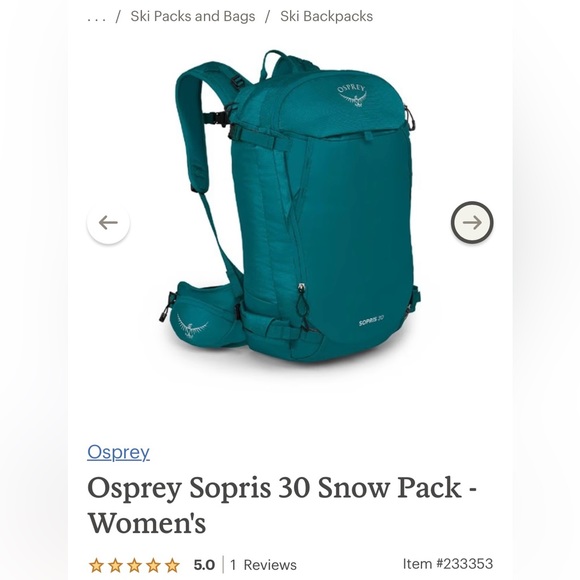Advance to the next product image with the right arrow

(x=472, y=222)
